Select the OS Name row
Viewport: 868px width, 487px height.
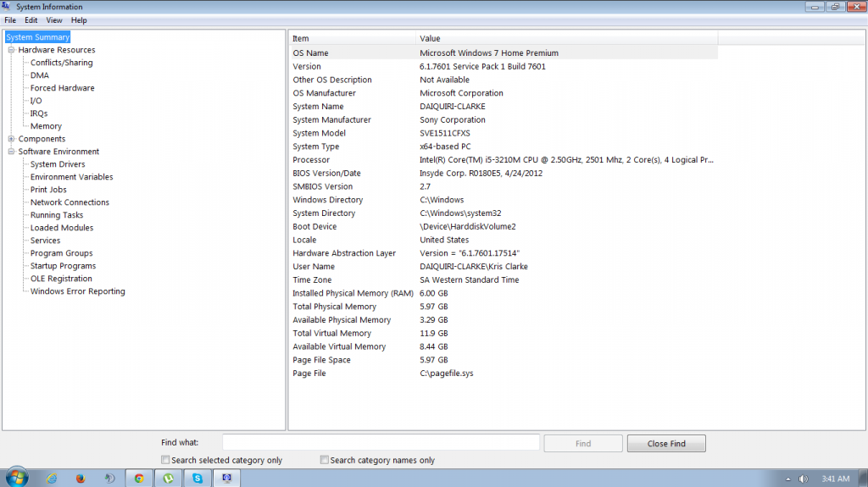pyautogui.click(x=504, y=53)
